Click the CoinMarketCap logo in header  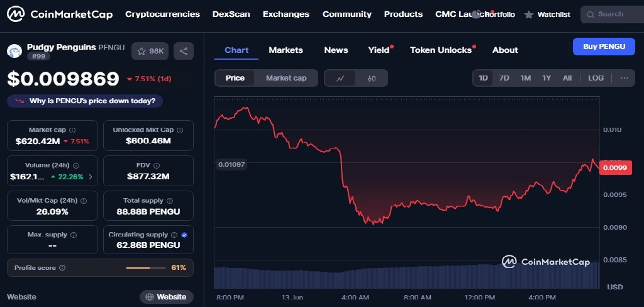[x=60, y=14]
